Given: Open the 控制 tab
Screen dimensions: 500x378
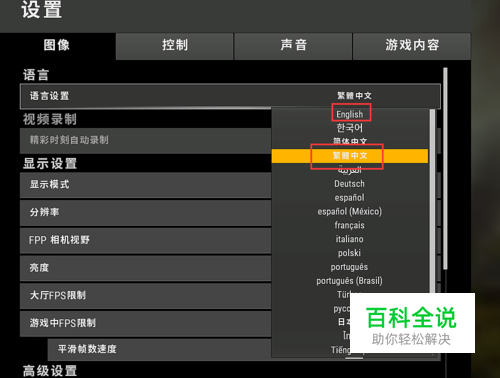Looking at the screenshot, I should point(175,46).
